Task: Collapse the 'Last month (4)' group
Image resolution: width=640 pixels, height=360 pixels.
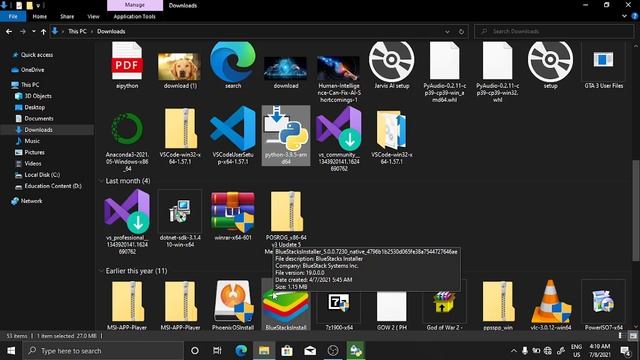Action: pos(101,180)
